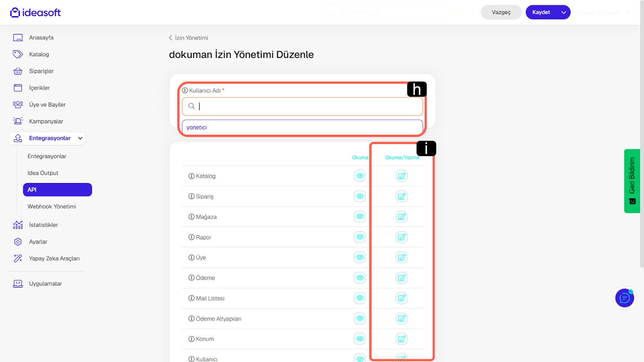Image resolution: width=644 pixels, height=362 pixels.
Task: Go back via İzin Yönetimi link
Action: pyautogui.click(x=188, y=38)
